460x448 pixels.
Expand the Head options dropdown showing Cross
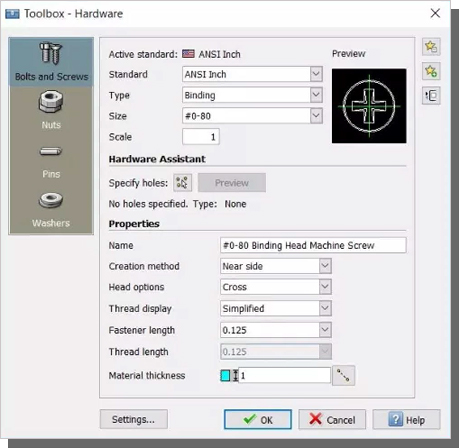point(325,287)
